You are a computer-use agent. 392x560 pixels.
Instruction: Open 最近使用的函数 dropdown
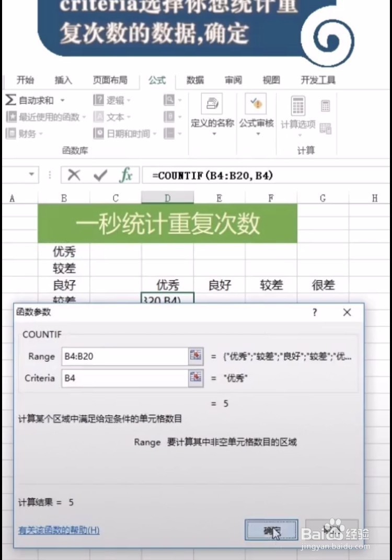tap(45, 117)
